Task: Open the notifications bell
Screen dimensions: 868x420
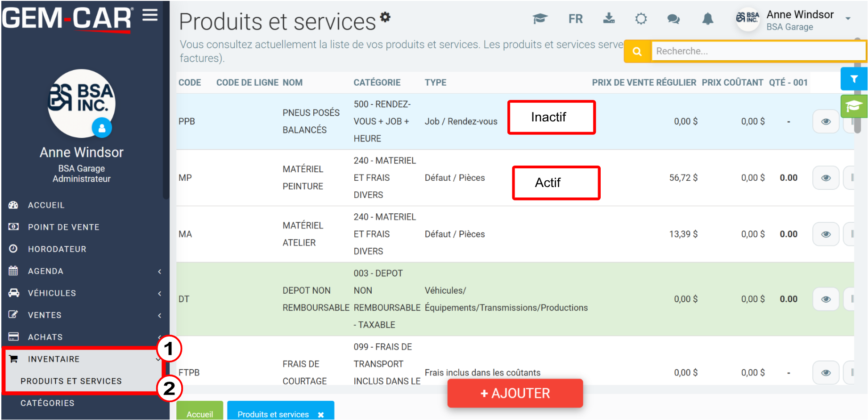Action: pos(708,19)
